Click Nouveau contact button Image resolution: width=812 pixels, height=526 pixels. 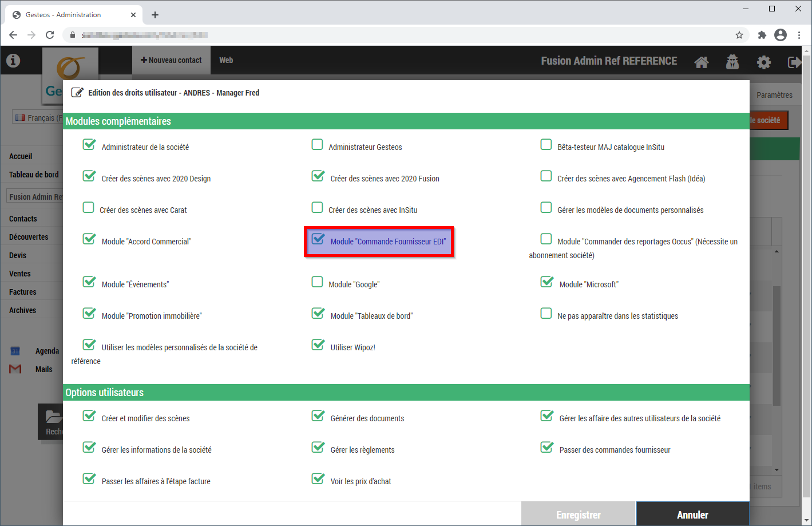click(171, 60)
